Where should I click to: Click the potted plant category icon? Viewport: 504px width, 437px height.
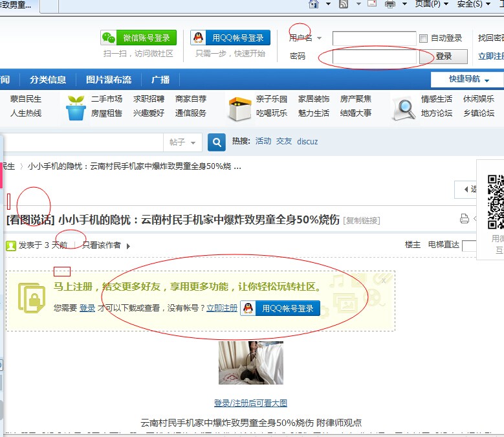tap(76, 107)
